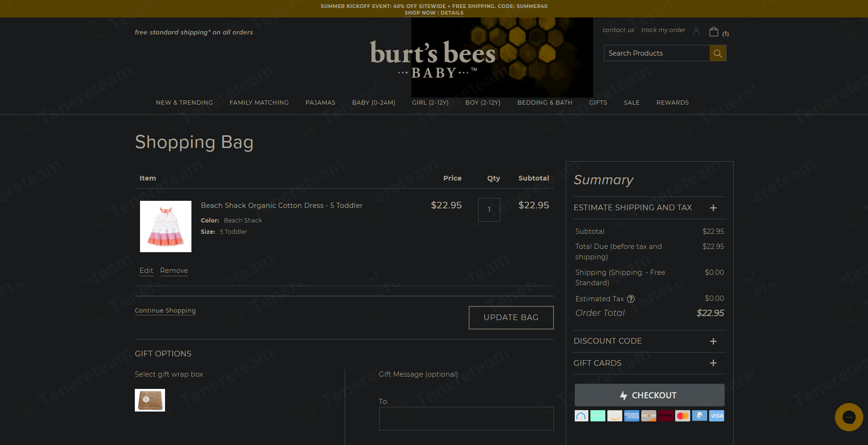The width and height of the screenshot is (868, 445).
Task: Open the Pajamas menu
Action: coord(320,103)
